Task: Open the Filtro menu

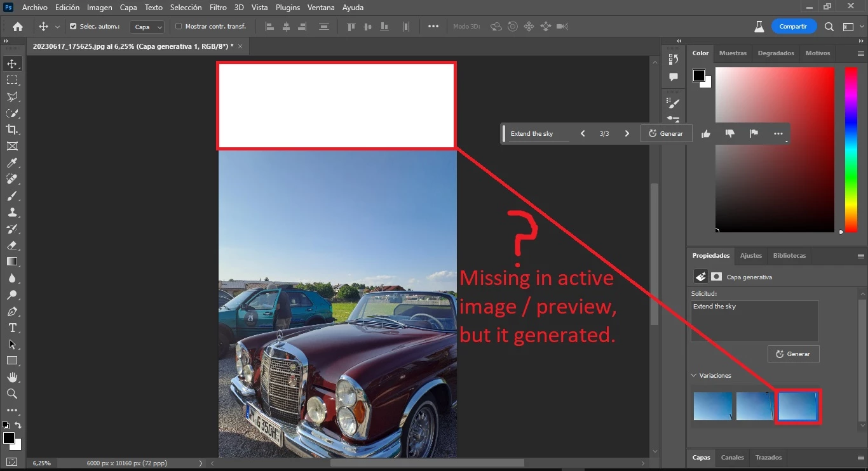Action: (218, 8)
